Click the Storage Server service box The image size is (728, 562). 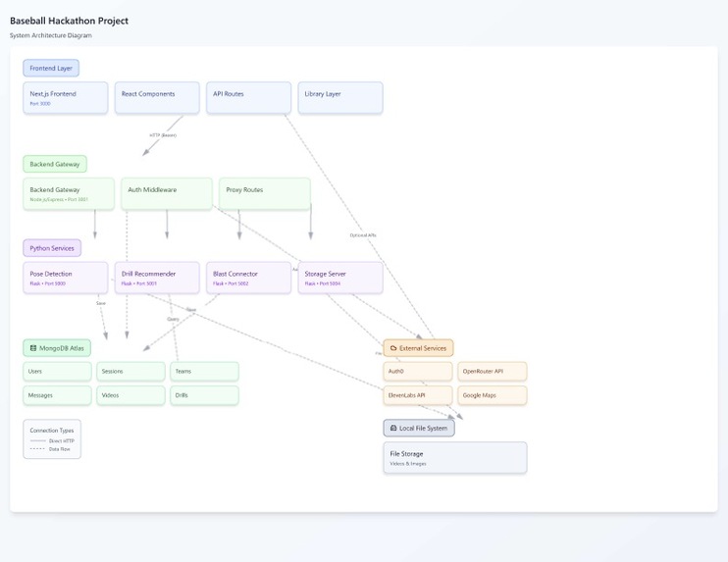click(340, 278)
